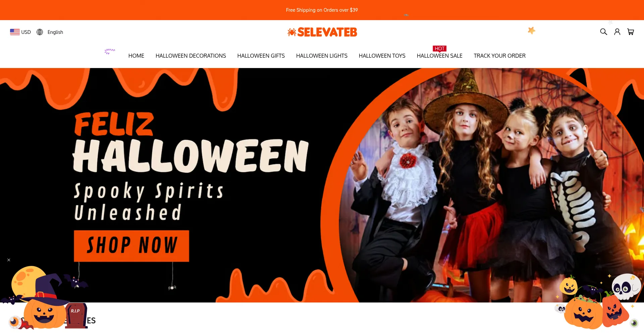This screenshot has width=644, height=333.
Task: Click the US flag currency icon
Action: [x=15, y=32]
